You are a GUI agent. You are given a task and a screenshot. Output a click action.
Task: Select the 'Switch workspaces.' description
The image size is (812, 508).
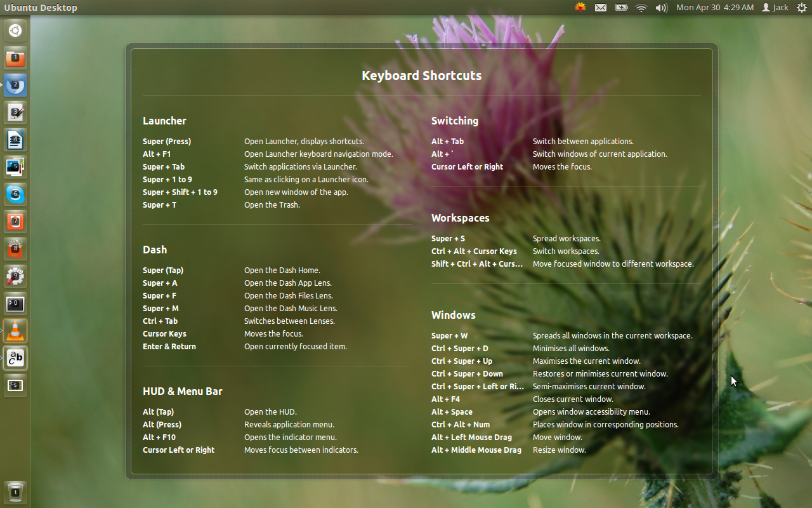point(566,251)
